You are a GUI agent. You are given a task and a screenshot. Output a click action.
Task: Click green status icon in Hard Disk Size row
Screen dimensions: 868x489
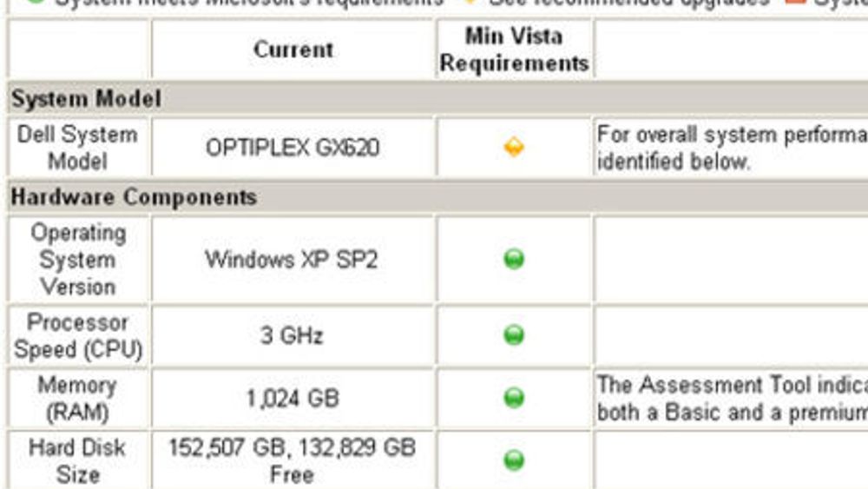(x=514, y=460)
